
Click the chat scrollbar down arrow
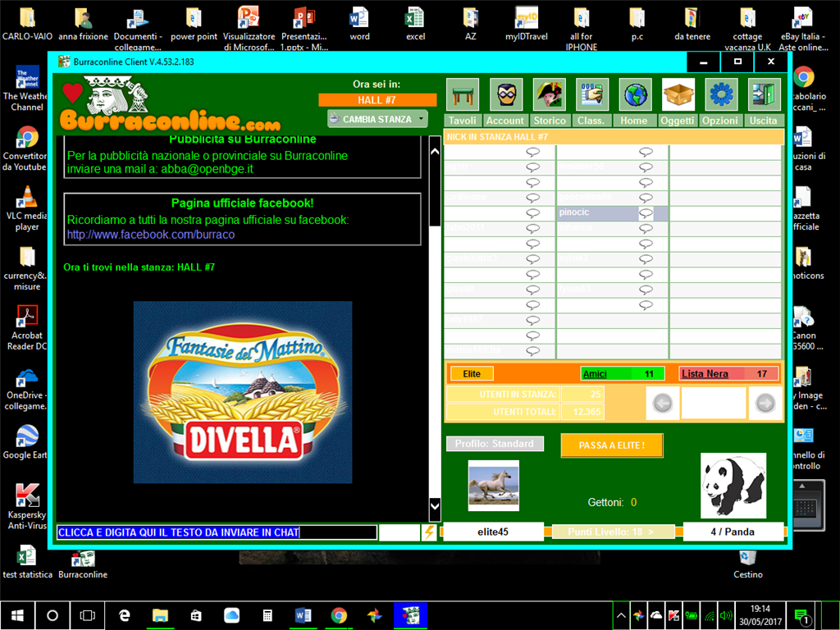435,505
